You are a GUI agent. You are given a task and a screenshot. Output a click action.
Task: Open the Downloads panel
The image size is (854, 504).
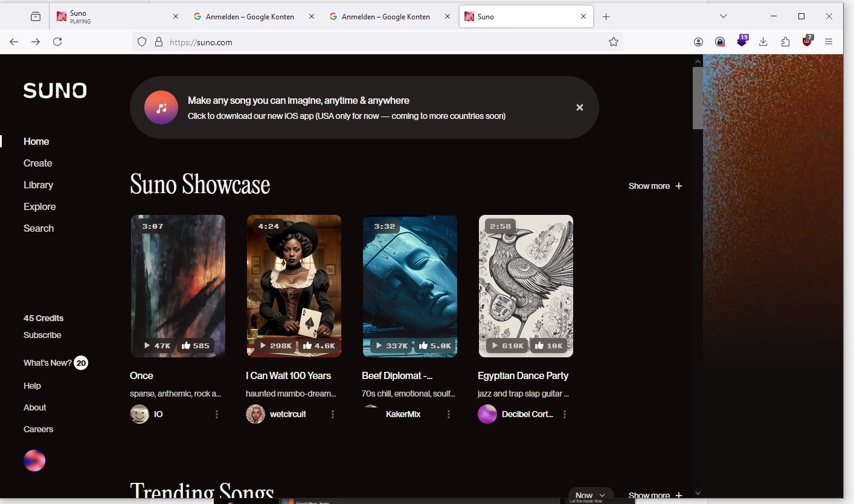point(763,42)
